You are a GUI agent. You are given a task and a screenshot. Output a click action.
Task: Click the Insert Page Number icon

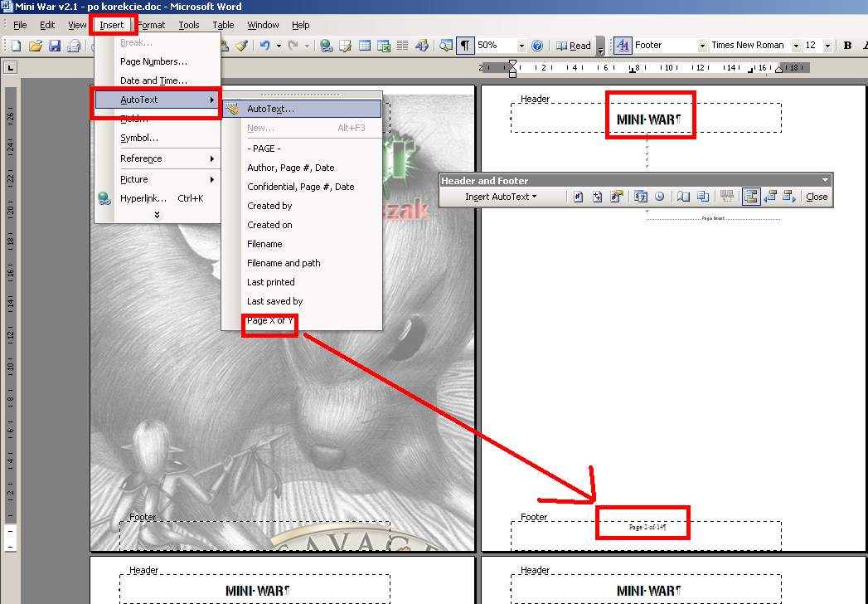pos(579,197)
